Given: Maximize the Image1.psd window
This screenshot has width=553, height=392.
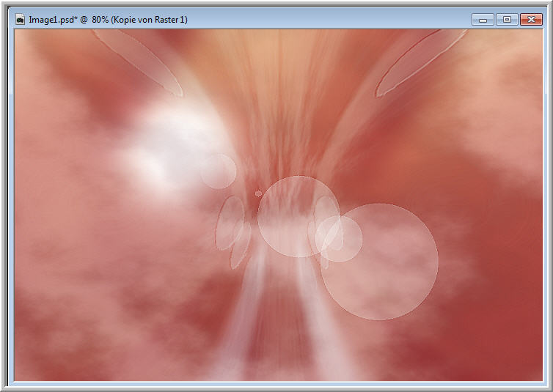Looking at the screenshot, I should [507, 20].
